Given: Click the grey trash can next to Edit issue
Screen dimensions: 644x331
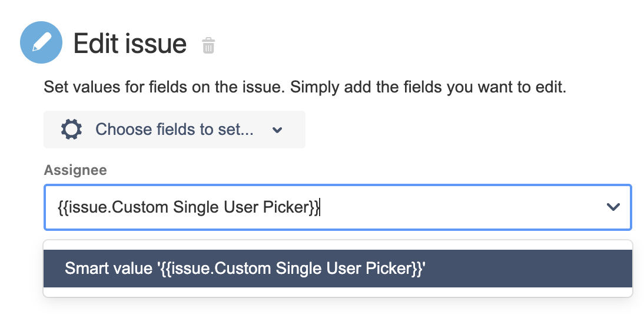Looking at the screenshot, I should point(208,45).
